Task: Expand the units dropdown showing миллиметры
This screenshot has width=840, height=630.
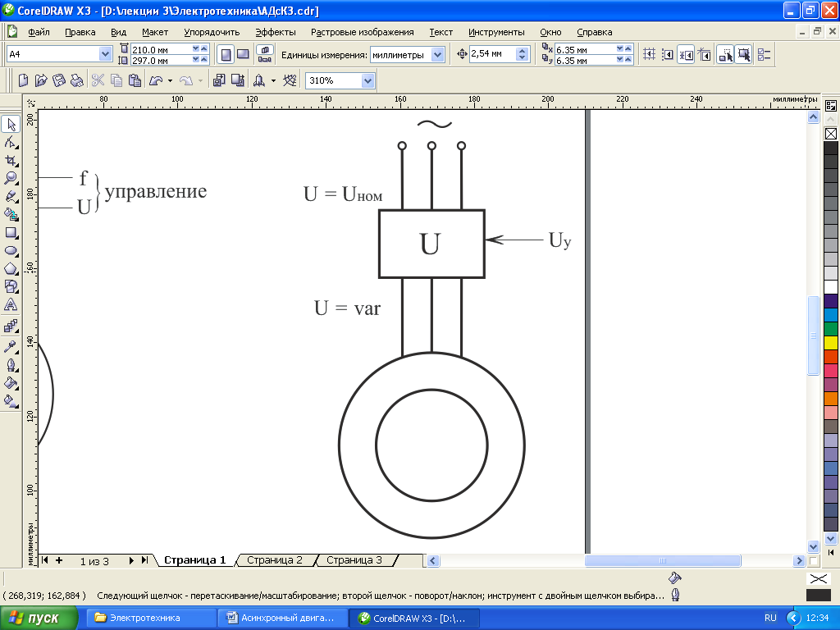Action: (437, 54)
